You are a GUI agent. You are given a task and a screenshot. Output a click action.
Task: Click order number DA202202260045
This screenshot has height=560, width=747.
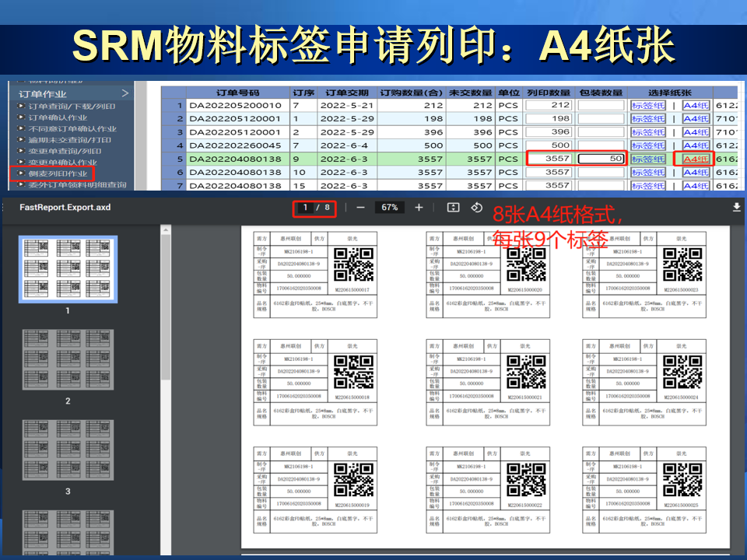(x=235, y=145)
